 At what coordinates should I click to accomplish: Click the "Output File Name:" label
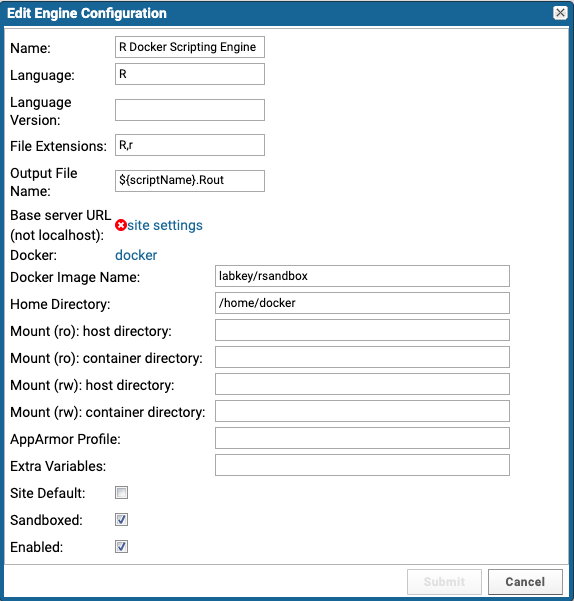click(44, 182)
